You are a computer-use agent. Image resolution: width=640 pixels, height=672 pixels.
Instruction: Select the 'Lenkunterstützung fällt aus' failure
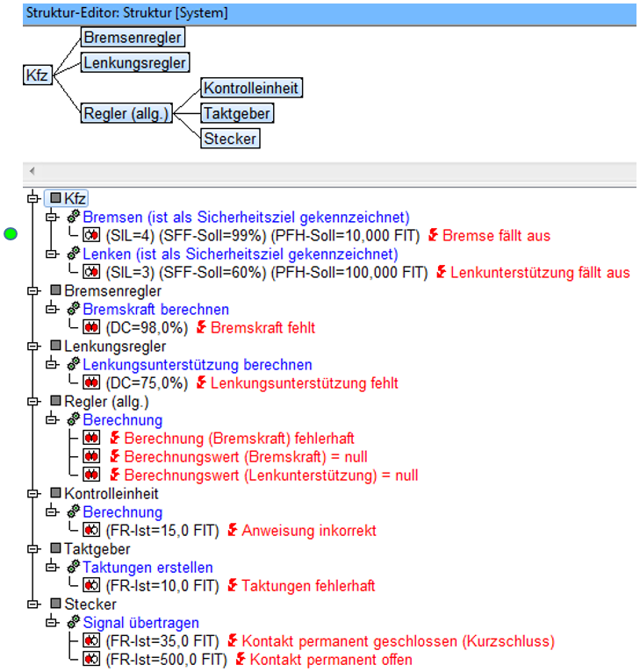point(540,273)
